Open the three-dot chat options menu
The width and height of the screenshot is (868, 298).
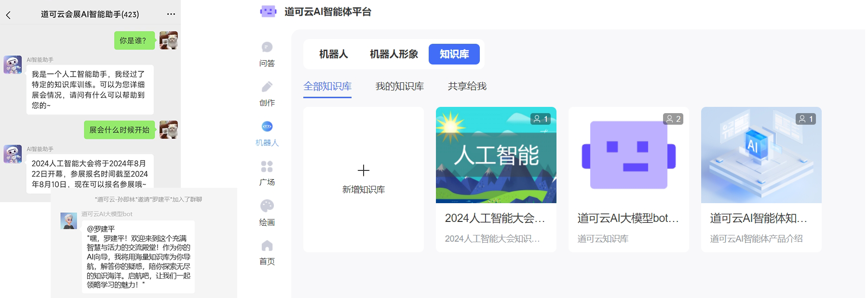pos(171,14)
